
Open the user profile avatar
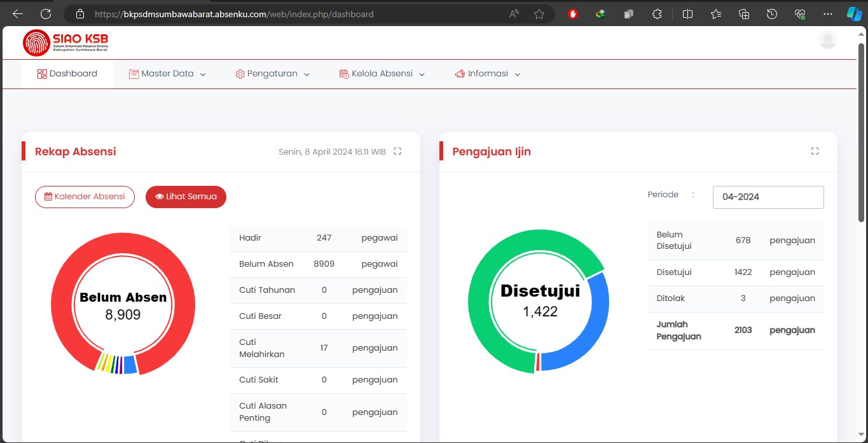827,40
